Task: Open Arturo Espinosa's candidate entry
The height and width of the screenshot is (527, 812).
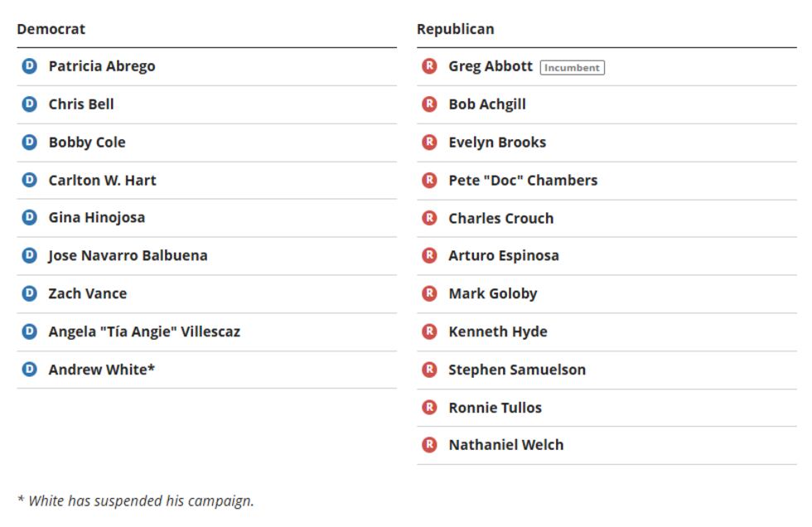Action: pyautogui.click(x=504, y=255)
